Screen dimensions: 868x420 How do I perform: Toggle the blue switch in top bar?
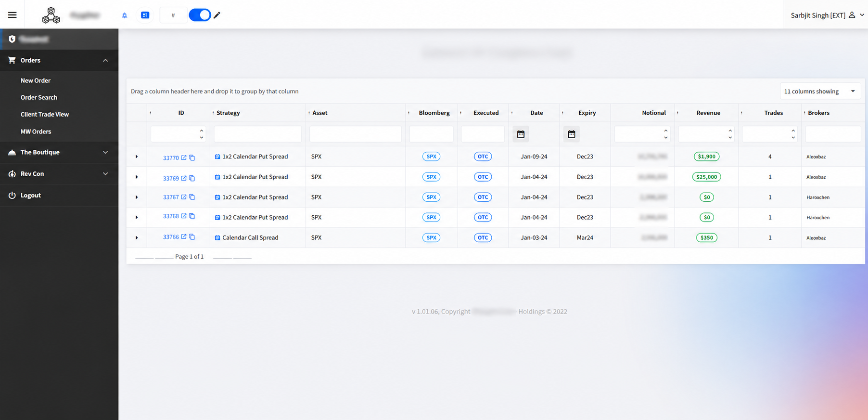pyautogui.click(x=200, y=15)
